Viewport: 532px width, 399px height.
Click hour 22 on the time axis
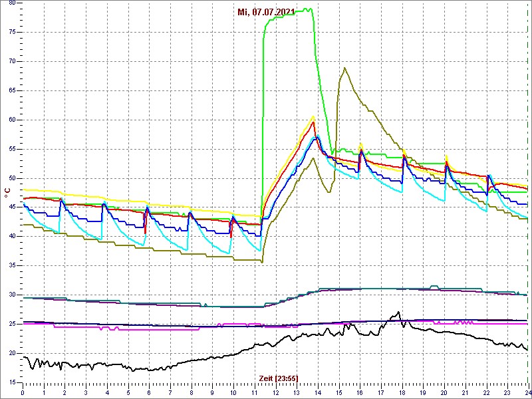(485, 392)
